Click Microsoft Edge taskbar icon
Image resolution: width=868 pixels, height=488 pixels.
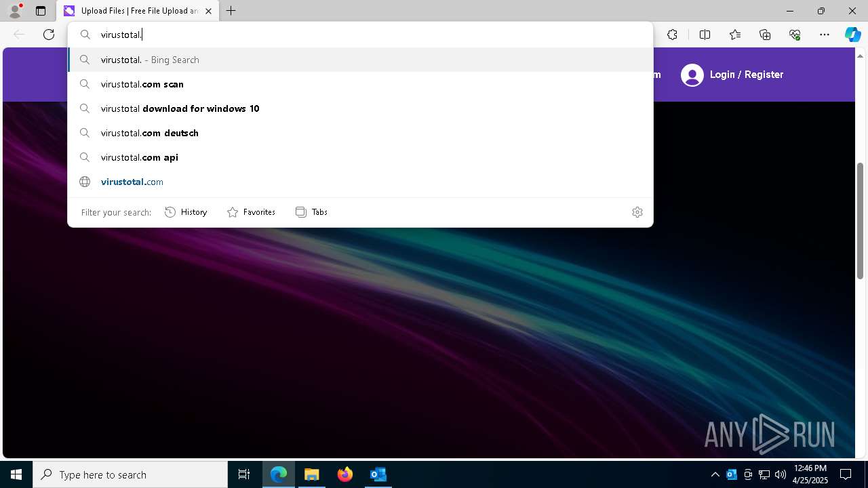[279, 474]
